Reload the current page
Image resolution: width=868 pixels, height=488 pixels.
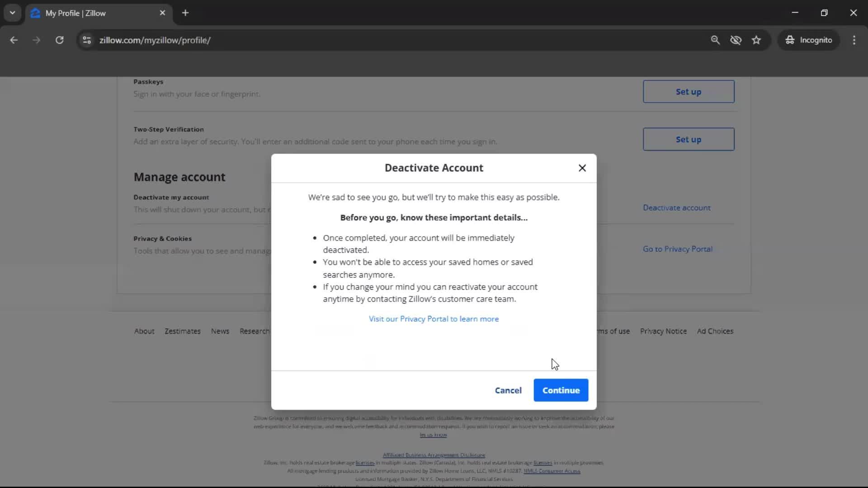coord(60,40)
